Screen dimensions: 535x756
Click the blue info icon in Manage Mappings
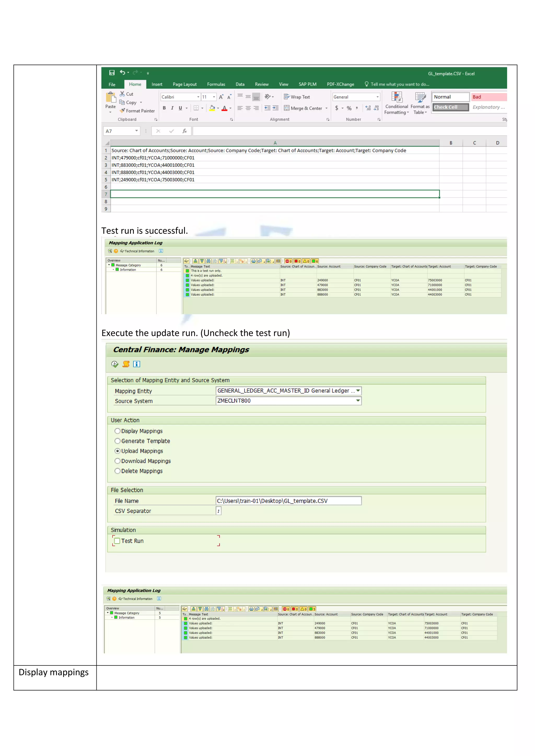[x=137, y=364]
